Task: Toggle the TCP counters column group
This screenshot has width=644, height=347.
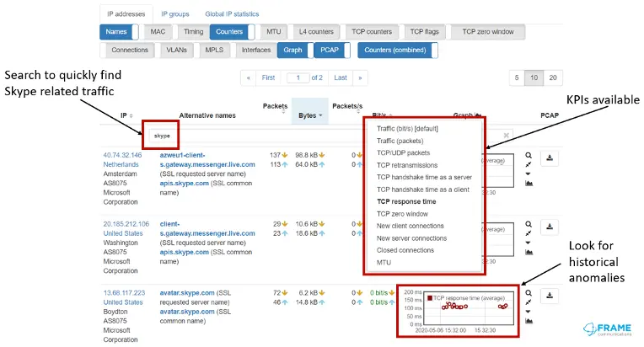Action: (372, 32)
